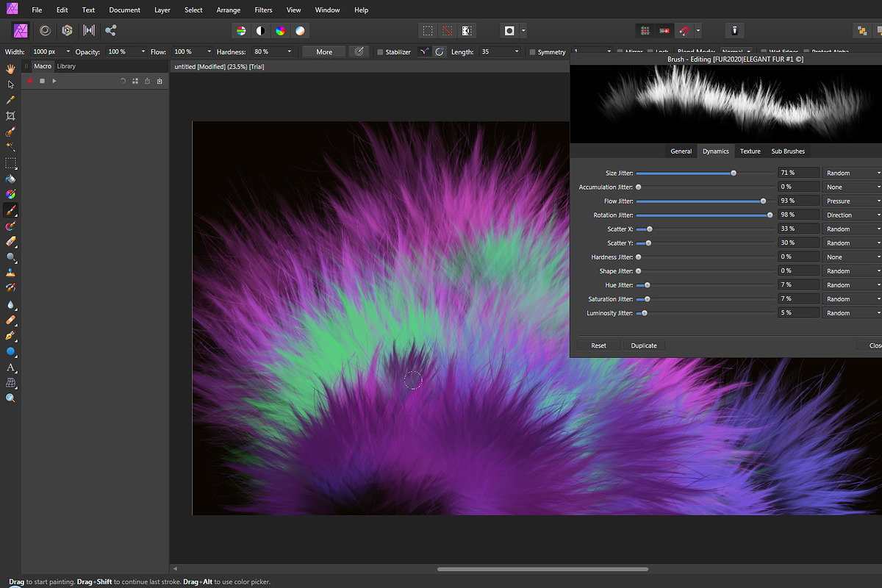The image size is (882, 588).
Task: Click the Reset button in brush editor
Action: [x=598, y=345]
